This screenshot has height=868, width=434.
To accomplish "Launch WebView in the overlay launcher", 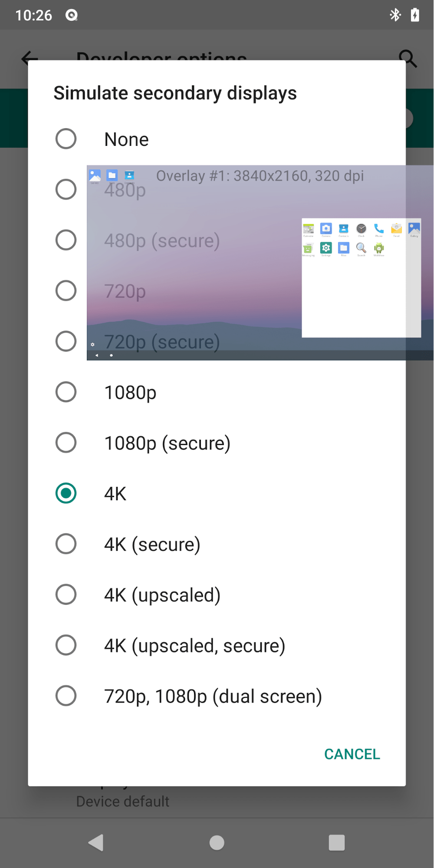I will pyautogui.click(x=378, y=248).
